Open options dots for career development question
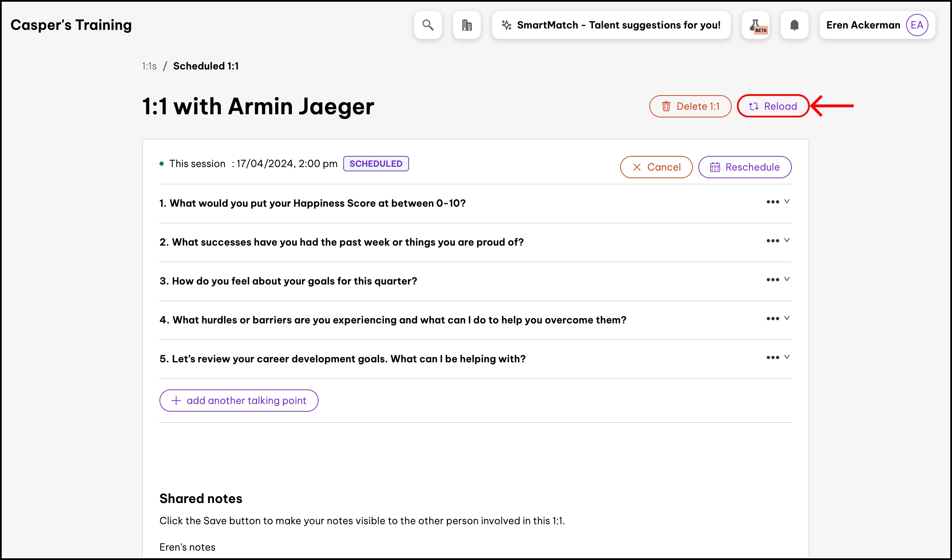This screenshot has height=560, width=952. tap(773, 357)
